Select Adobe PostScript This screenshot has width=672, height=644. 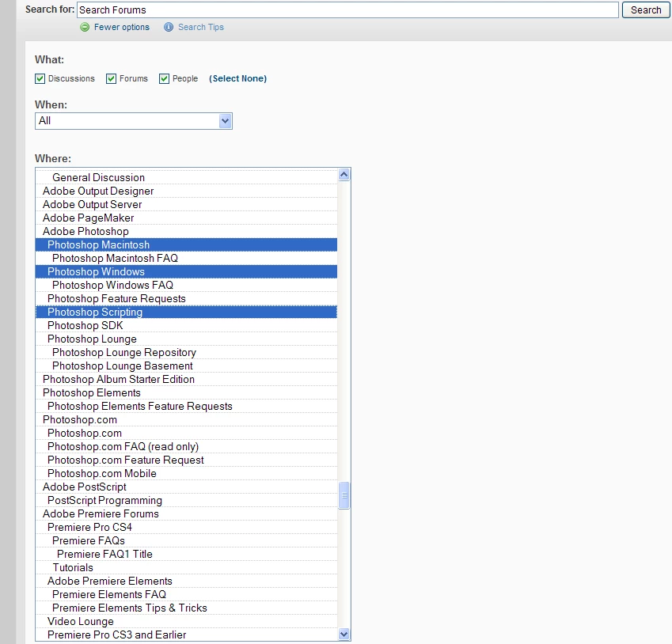[x=187, y=487]
